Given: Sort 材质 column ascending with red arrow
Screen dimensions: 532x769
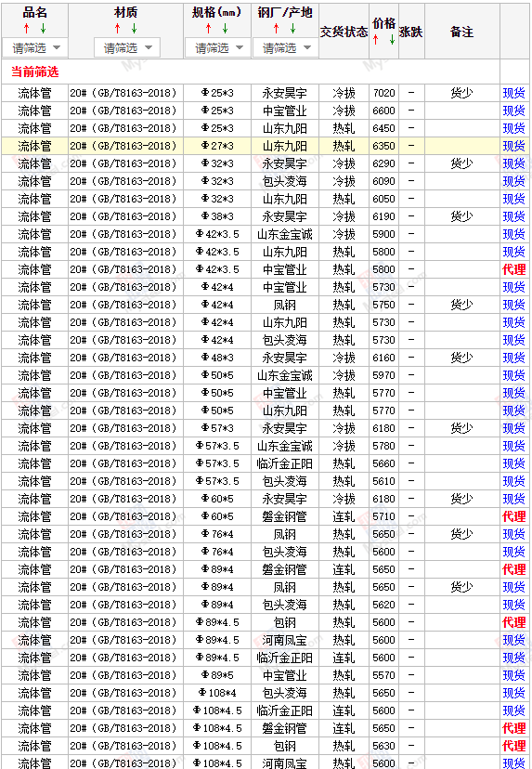Looking at the screenshot, I should tap(118, 29).
